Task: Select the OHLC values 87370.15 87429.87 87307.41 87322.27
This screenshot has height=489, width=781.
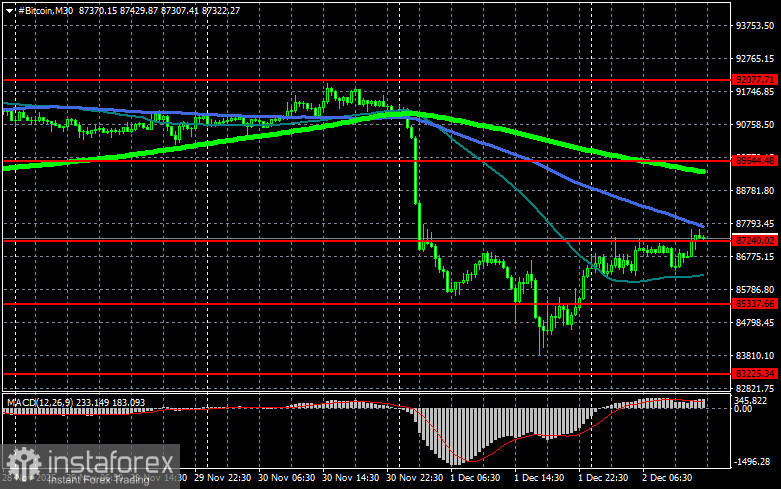Action: click(159, 10)
